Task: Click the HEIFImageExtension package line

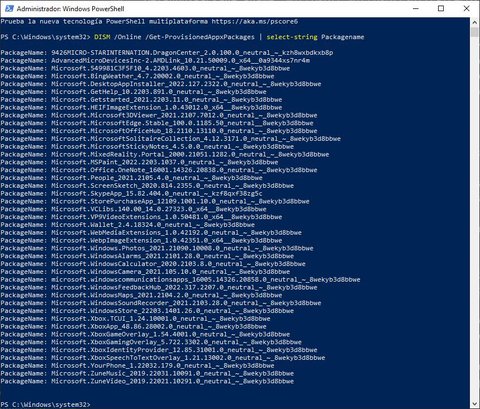Action: coord(141,108)
